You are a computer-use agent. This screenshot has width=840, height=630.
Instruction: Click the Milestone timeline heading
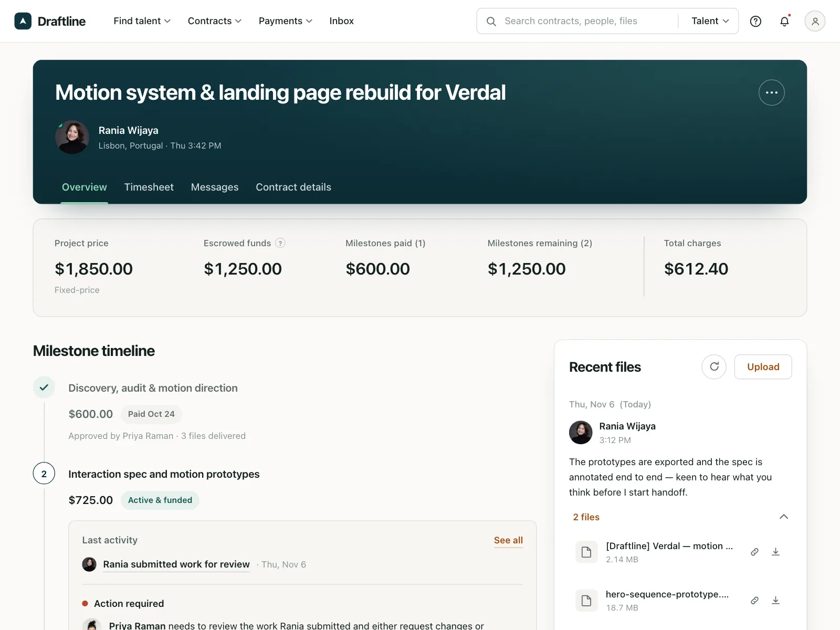(94, 351)
